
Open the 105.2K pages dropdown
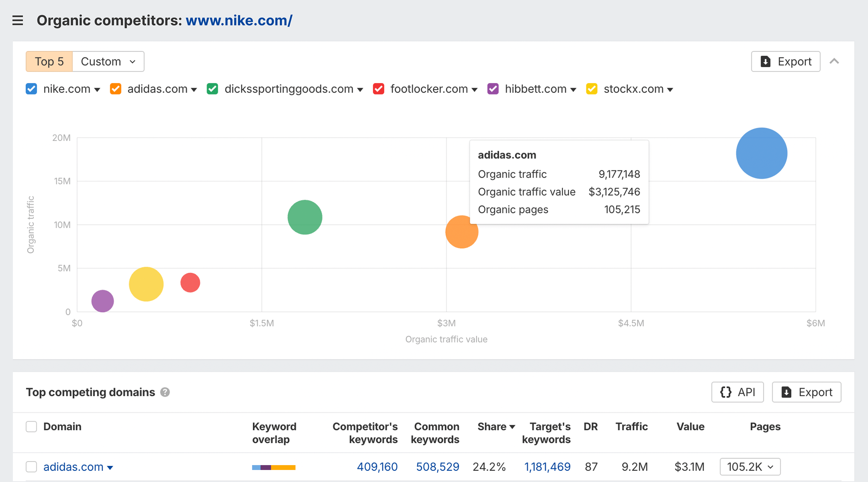[750, 467]
